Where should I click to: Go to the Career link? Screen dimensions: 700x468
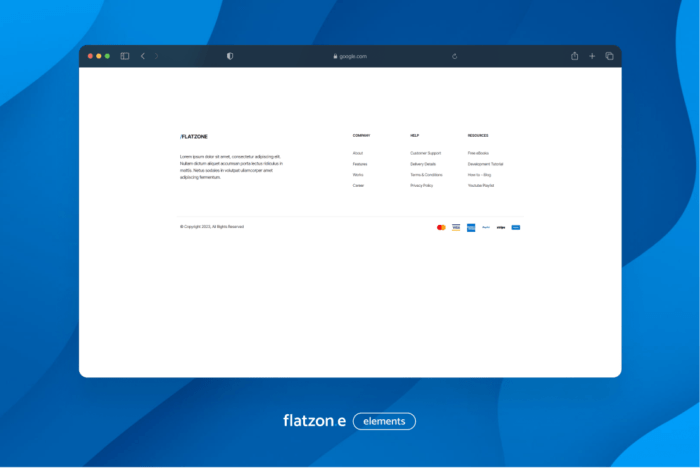(358, 185)
